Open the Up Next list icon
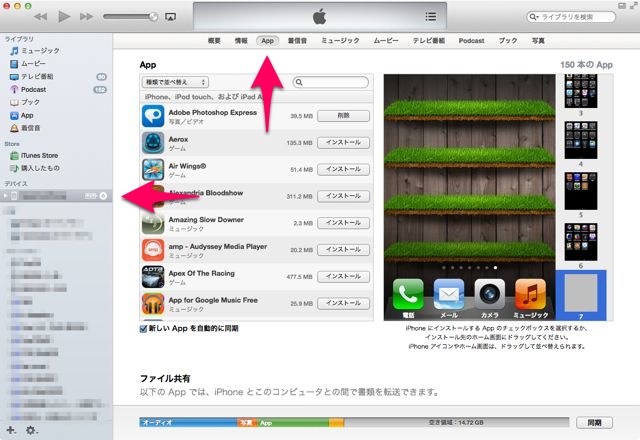Screen dimensions: 640x440 pyautogui.click(x=431, y=16)
